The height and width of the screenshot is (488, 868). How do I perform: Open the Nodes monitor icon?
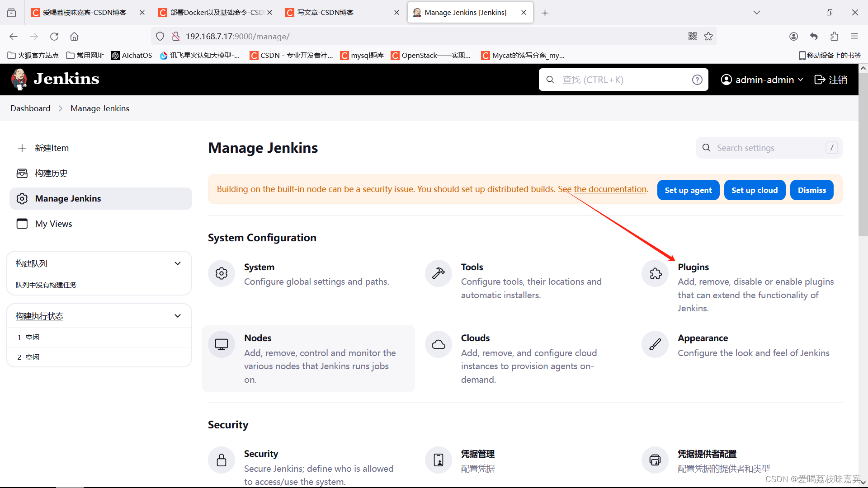[x=222, y=344]
